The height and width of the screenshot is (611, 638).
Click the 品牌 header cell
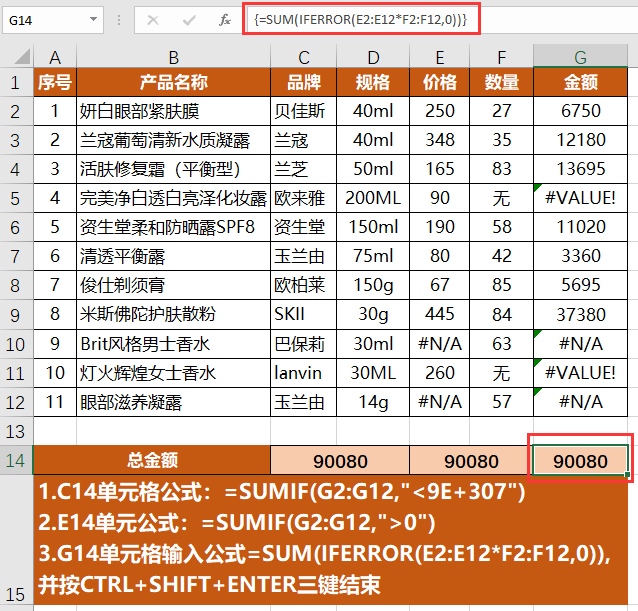pos(304,83)
